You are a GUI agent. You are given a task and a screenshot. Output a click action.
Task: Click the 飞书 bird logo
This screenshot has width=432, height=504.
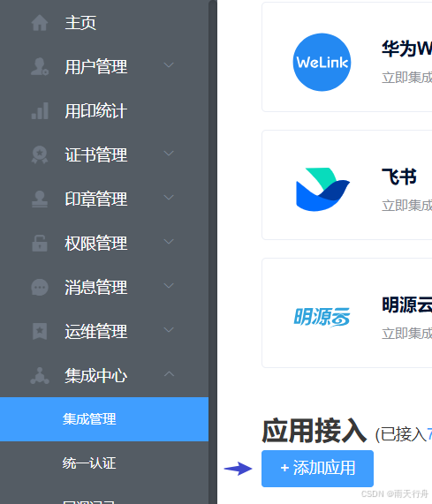(x=322, y=189)
